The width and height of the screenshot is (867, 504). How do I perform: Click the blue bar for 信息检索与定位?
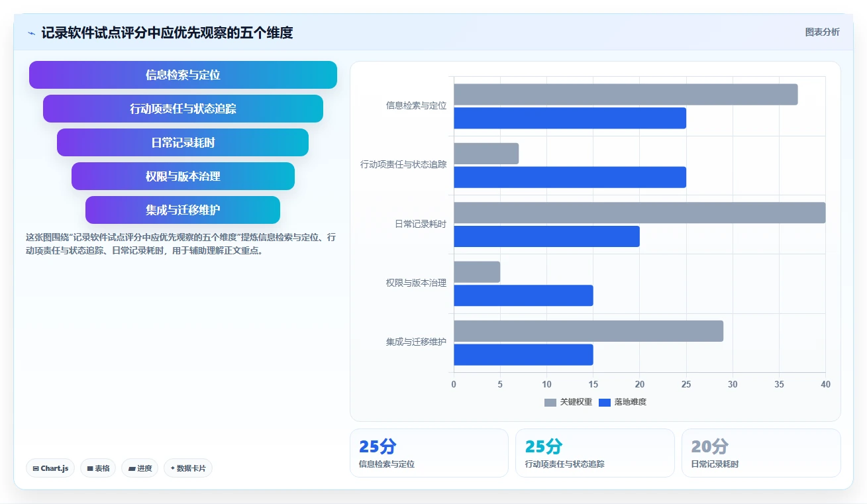coord(570,118)
